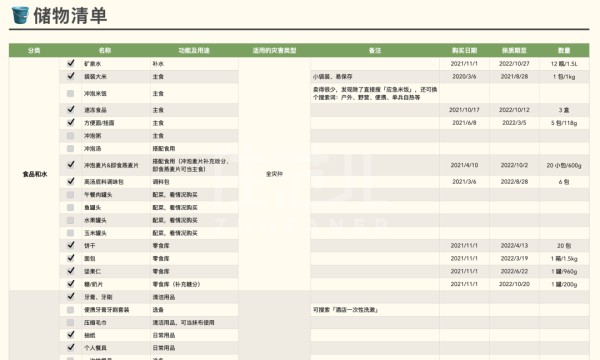Select the 2022/10/27 expiry date cell
The width and height of the screenshot is (600, 360).
(514, 64)
